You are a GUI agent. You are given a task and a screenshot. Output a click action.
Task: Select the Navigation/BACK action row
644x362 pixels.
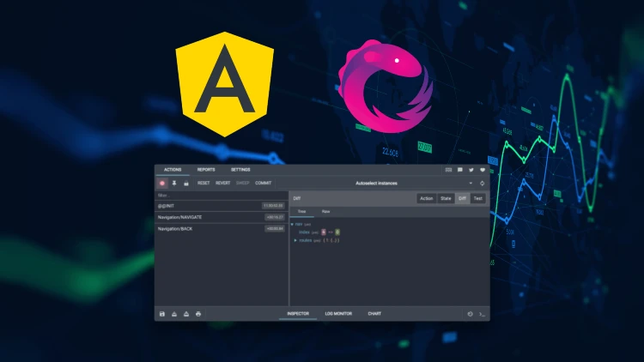tap(222, 229)
